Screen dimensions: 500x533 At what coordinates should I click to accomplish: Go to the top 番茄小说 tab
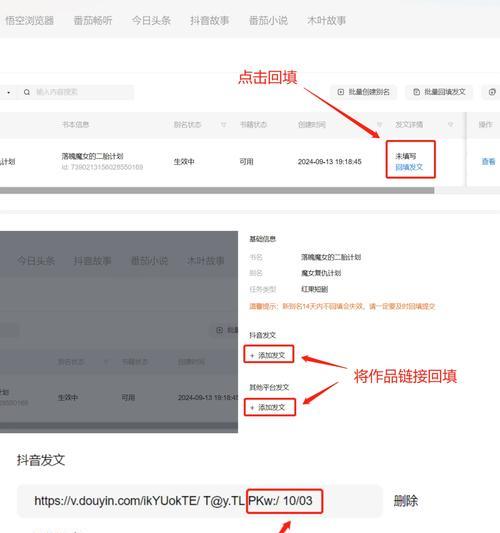(x=268, y=21)
